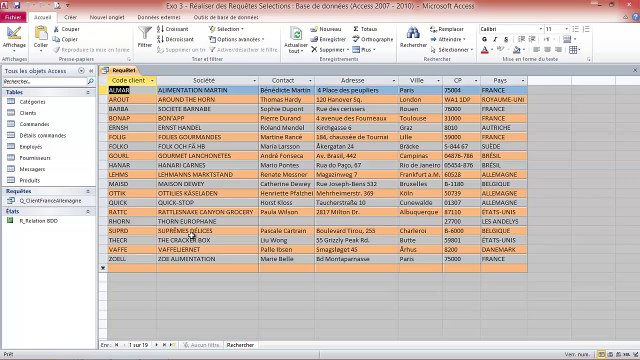Viewport: 640px width, 360px height.
Task: Click the save icon in quick access toolbar
Action: [17, 5]
